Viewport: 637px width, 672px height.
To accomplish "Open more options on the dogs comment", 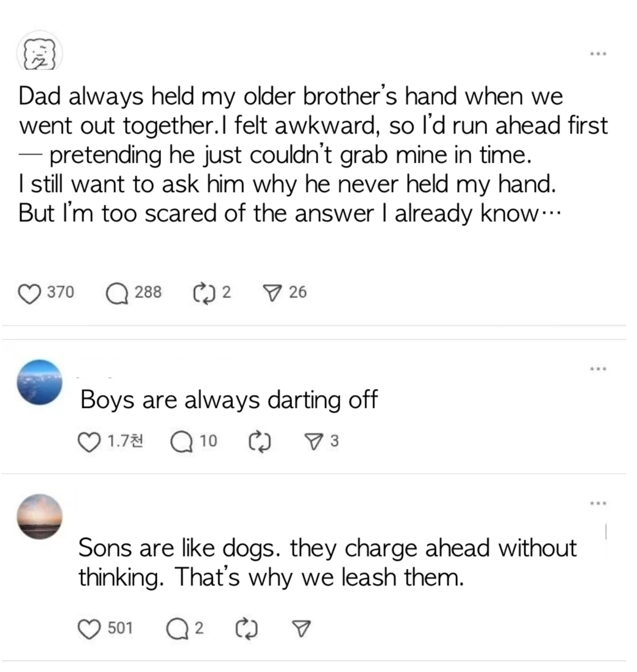I will [x=599, y=503].
